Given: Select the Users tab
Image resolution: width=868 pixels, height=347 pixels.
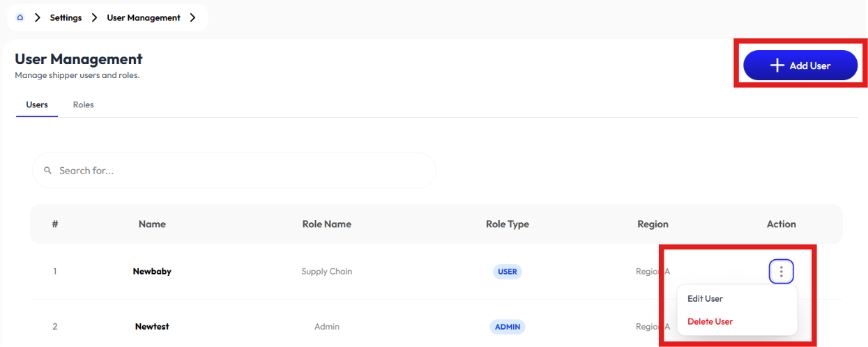Looking at the screenshot, I should pos(37,105).
